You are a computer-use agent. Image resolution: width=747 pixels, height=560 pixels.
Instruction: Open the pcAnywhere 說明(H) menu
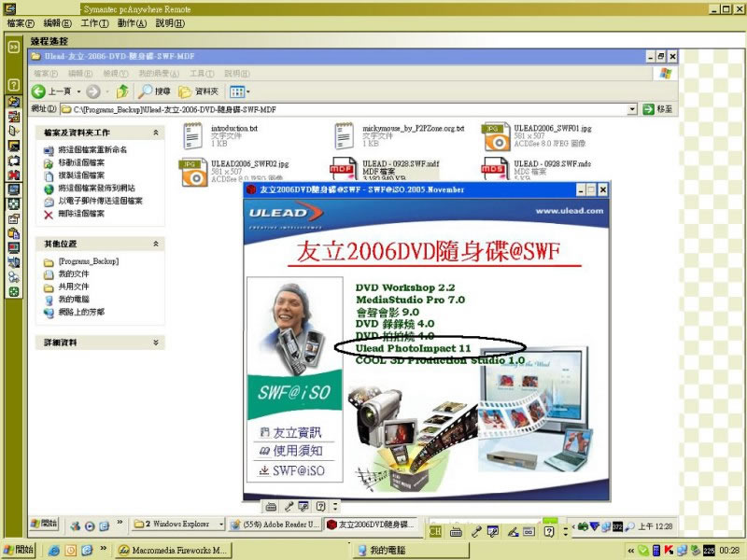coord(170,23)
